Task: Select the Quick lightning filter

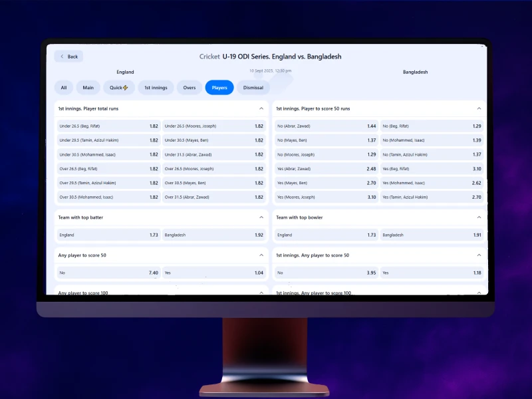Action: pos(118,87)
